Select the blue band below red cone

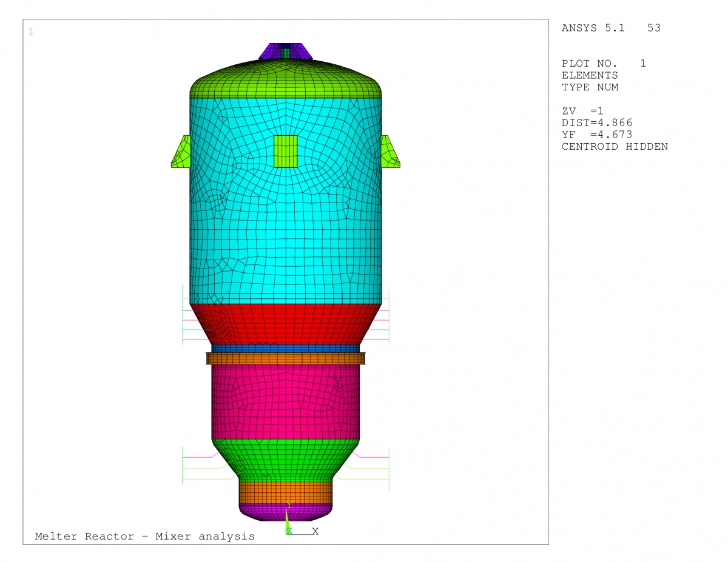click(x=286, y=349)
